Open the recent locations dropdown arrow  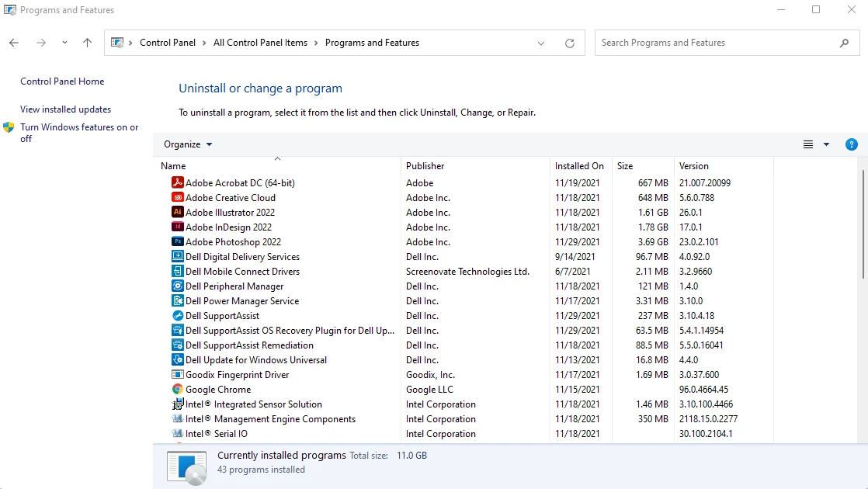tap(64, 43)
